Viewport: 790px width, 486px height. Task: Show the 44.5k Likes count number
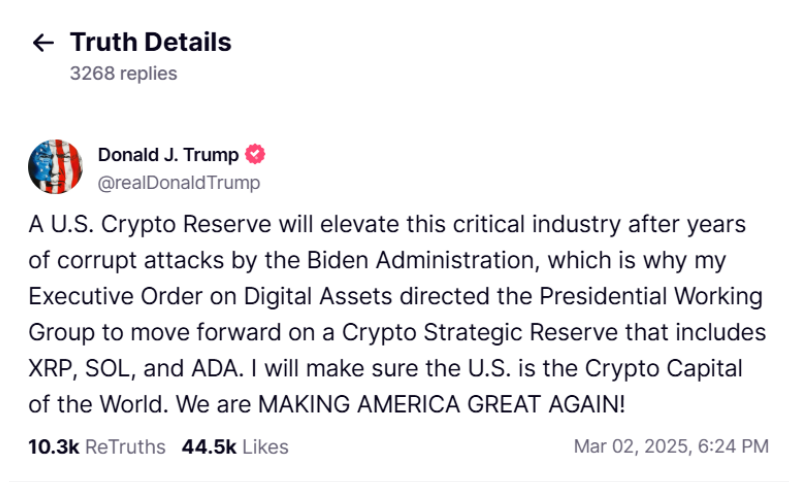tap(209, 447)
